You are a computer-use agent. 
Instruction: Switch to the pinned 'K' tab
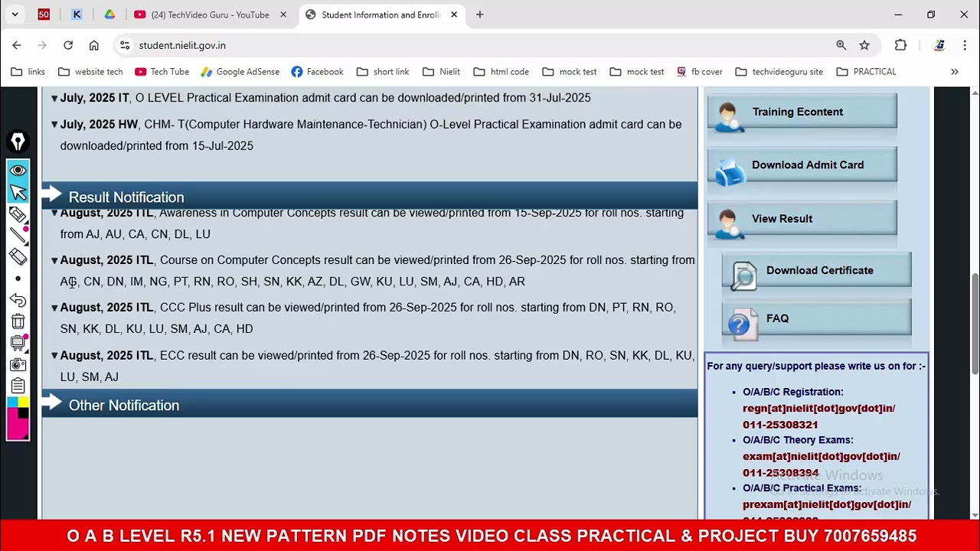77,15
